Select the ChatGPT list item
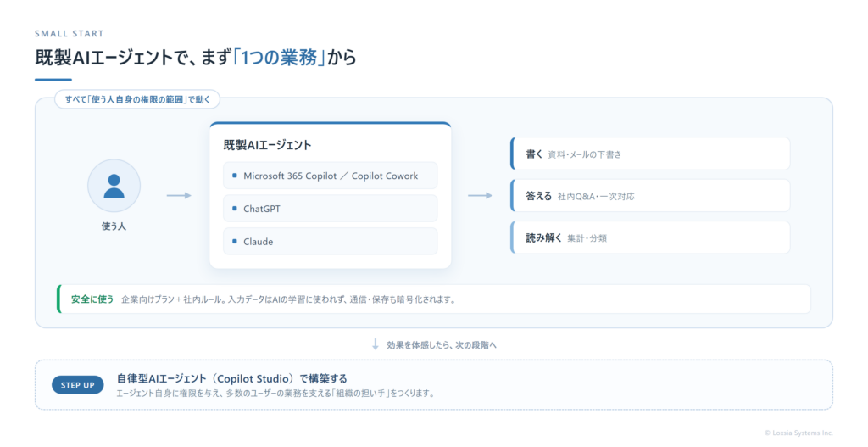This screenshot has height=447, width=868. coord(331,209)
